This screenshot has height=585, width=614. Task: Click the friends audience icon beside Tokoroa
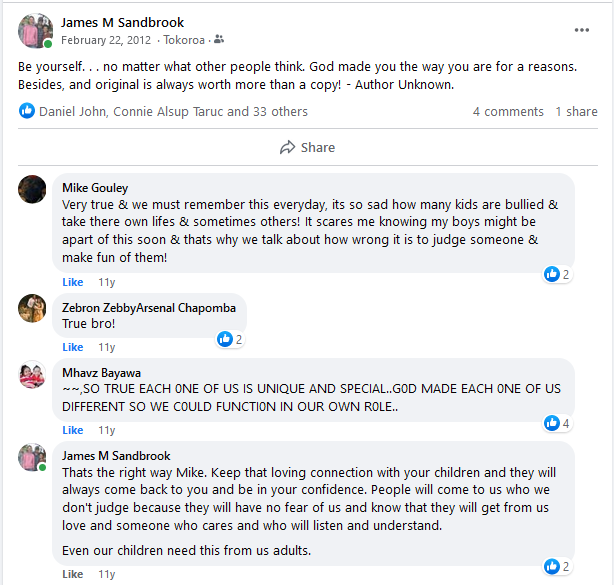pos(219,40)
